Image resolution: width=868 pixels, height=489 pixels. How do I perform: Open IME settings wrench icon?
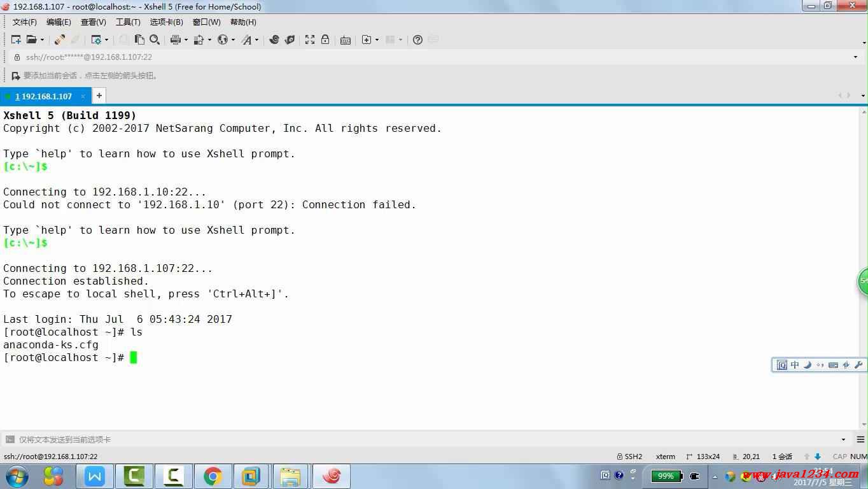(858, 365)
